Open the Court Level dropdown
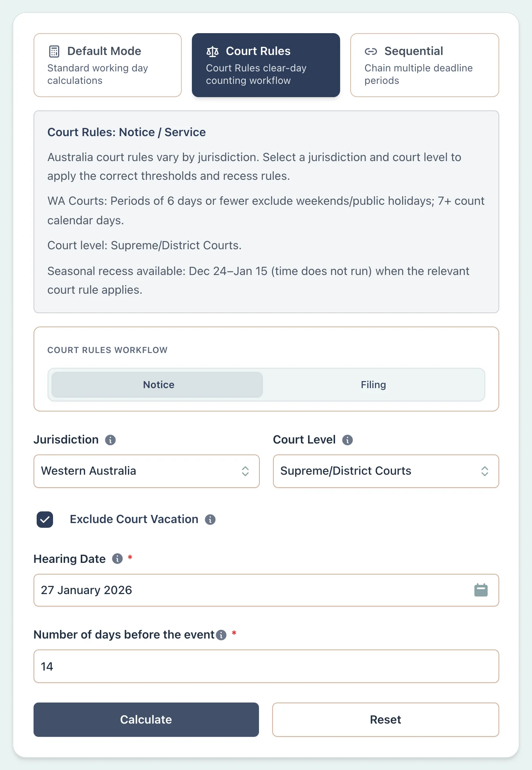The height and width of the screenshot is (770, 532). pyautogui.click(x=385, y=471)
